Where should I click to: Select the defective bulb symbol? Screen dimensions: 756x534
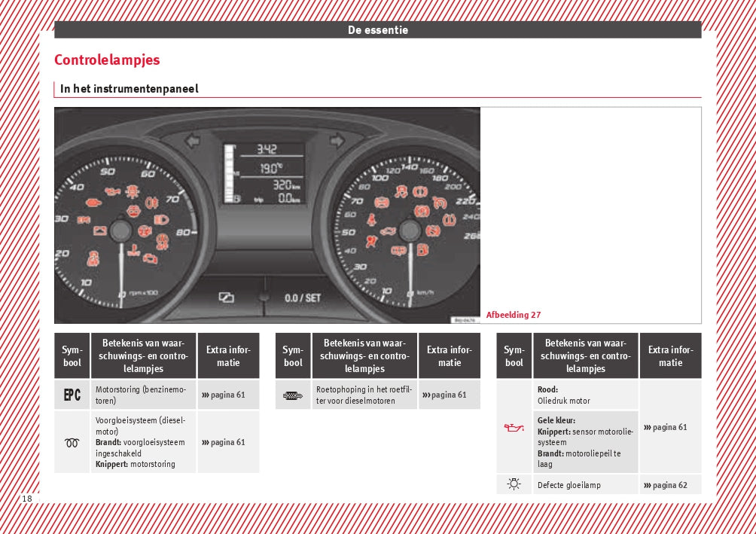click(x=514, y=484)
